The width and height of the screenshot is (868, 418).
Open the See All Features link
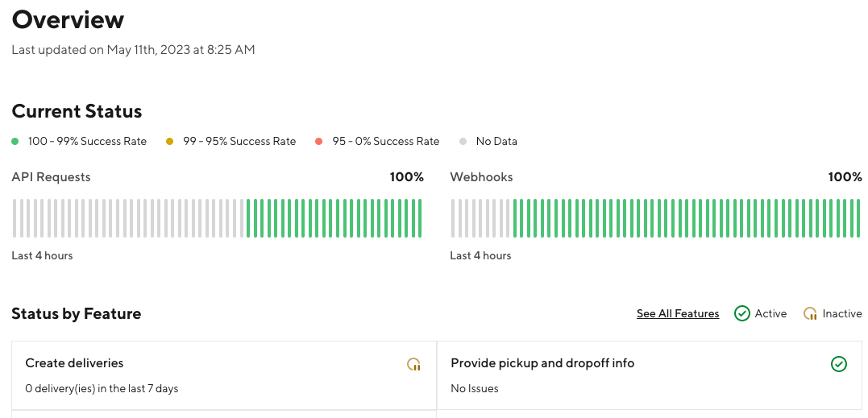(x=678, y=313)
